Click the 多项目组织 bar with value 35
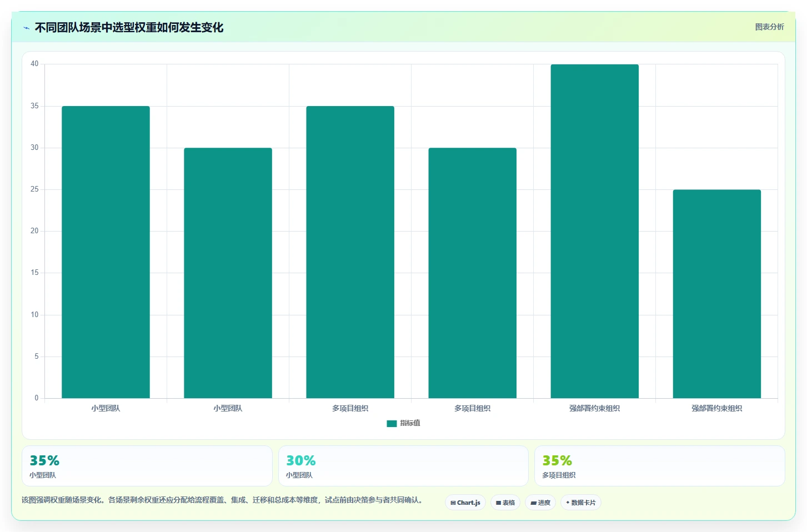This screenshot has height=532, width=807. [x=350, y=252]
